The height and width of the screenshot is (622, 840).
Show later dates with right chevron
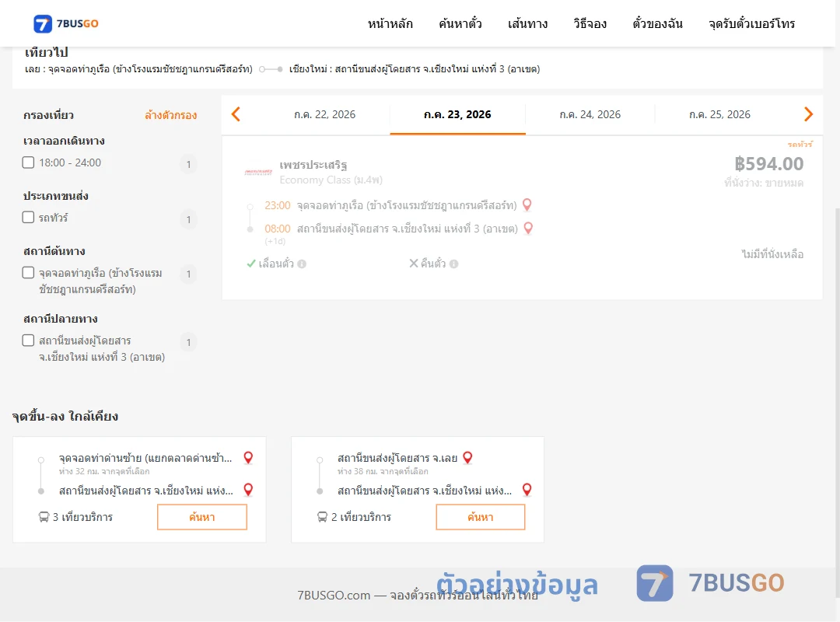tap(808, 114)
